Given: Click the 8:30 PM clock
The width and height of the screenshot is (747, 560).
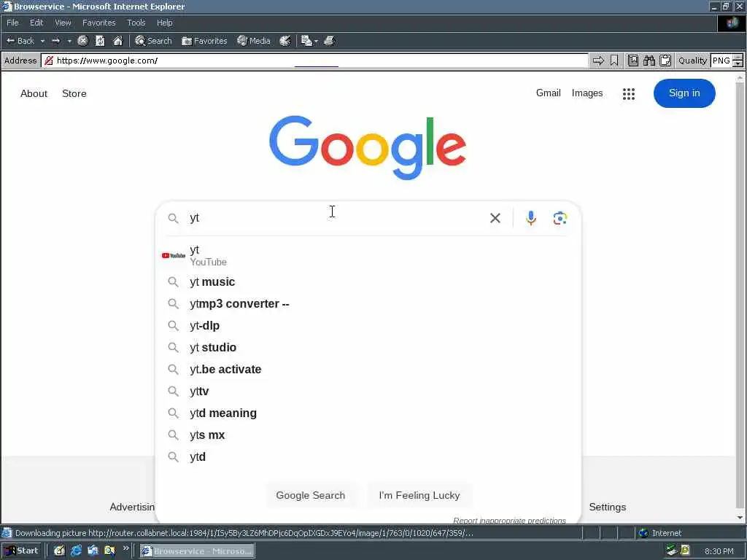Looking at the screenshot, I should tap(719, 551).
